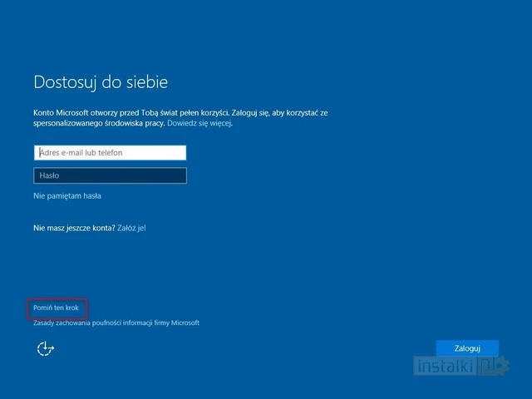
Task: Click the red-outlined skip step box
Action: point(57,308)
